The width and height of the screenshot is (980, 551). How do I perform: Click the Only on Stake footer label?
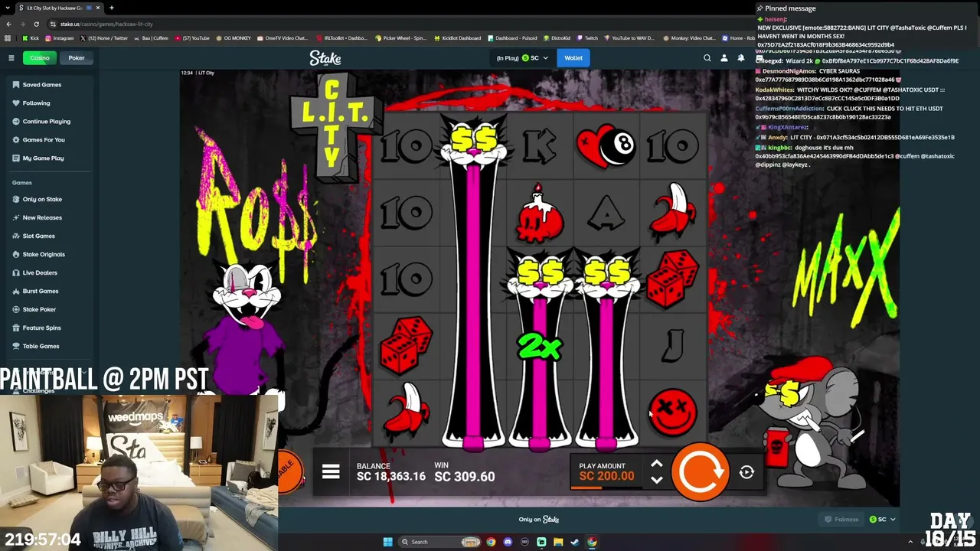coord(539,520)
